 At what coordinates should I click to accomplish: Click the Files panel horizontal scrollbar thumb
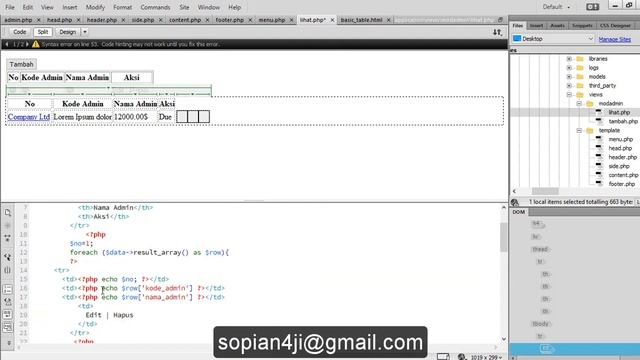(545, 191)
